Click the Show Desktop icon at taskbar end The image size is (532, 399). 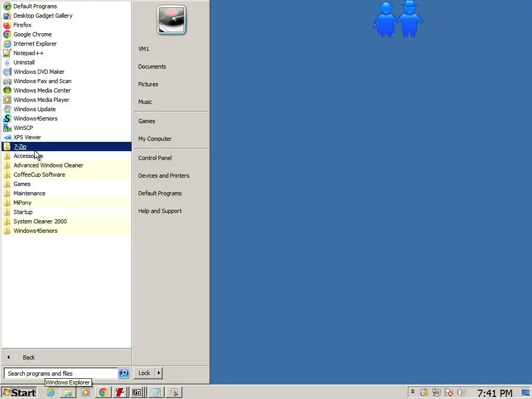point(526,393)
